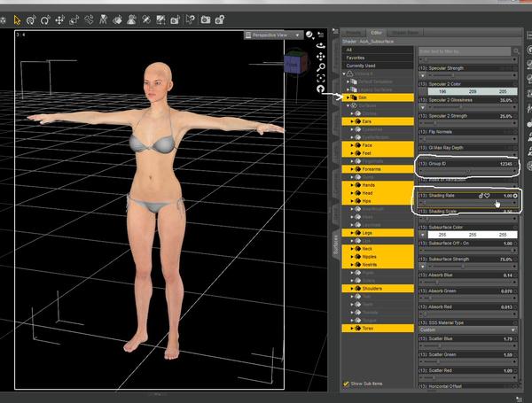Image resolution: width=532 pixels, height=403 pixels.
Task: Expand the Skin group arrow
Action: coord(348,97)
